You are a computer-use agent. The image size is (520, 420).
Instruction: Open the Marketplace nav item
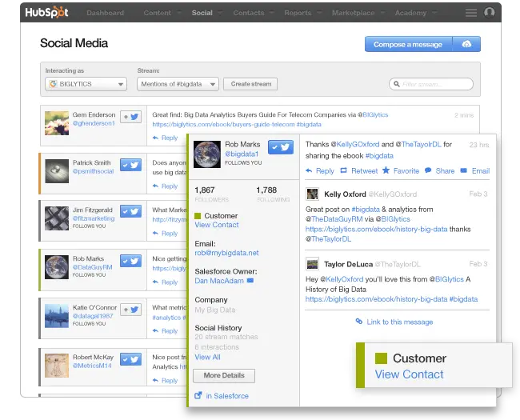pos(353,13)
